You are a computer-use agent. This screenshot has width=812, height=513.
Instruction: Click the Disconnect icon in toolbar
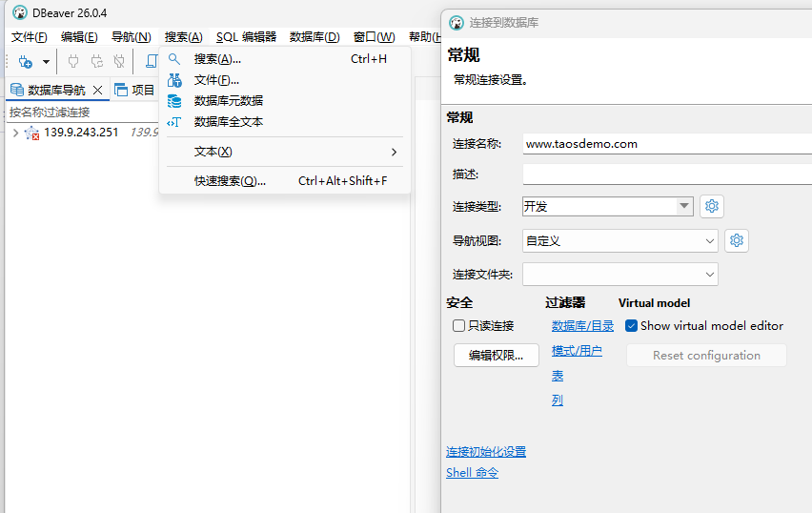pos(119,62)
